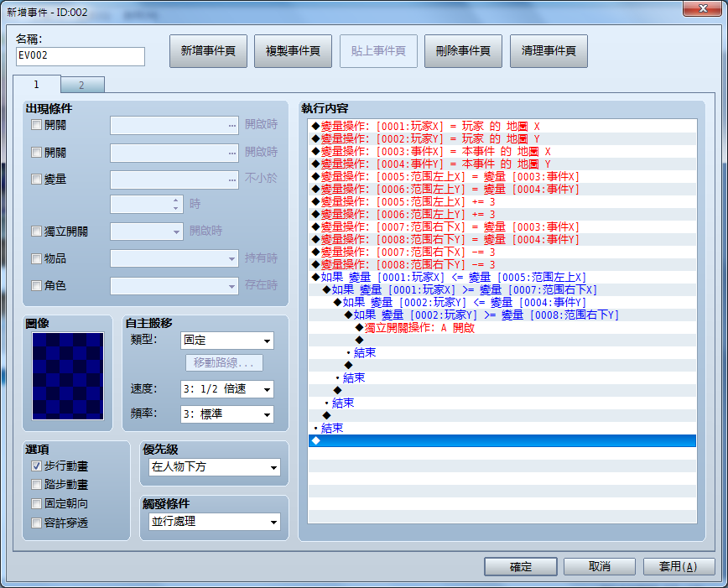Enable the 角色 condition checkbox
This screenshot has height=588, width=728.
(x=36, y=285)
